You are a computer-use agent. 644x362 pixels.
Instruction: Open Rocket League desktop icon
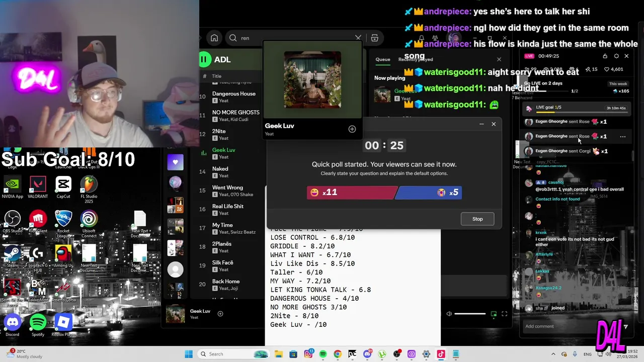coord(63,224)
